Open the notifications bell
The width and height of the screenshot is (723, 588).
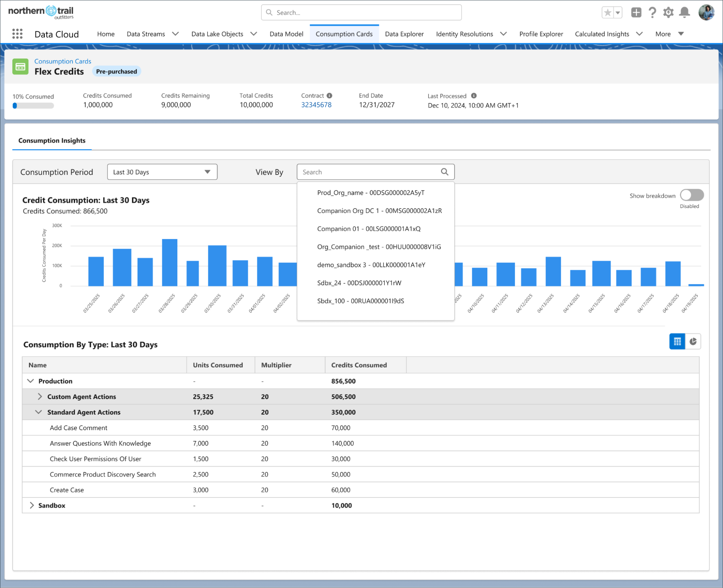coord(684,13)
